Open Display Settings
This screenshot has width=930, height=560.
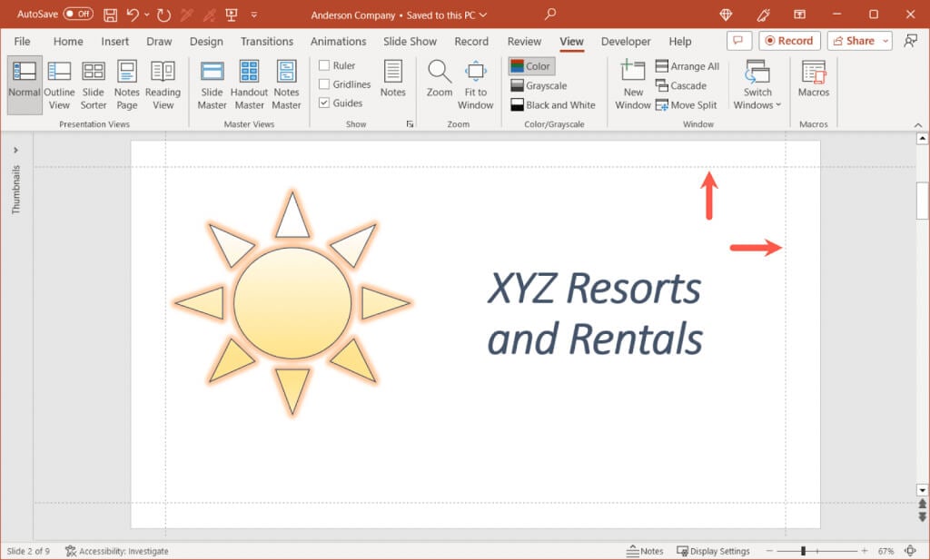tap(713, 551)
